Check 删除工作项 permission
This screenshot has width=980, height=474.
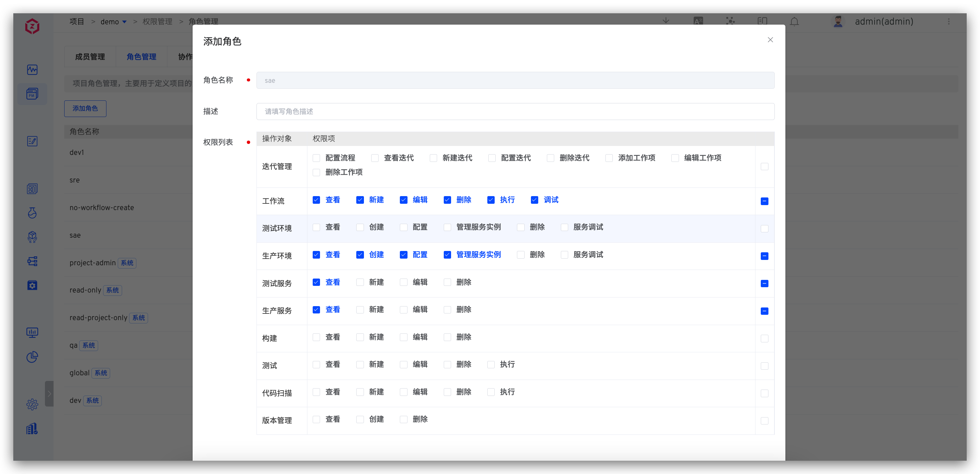point(316,172)
